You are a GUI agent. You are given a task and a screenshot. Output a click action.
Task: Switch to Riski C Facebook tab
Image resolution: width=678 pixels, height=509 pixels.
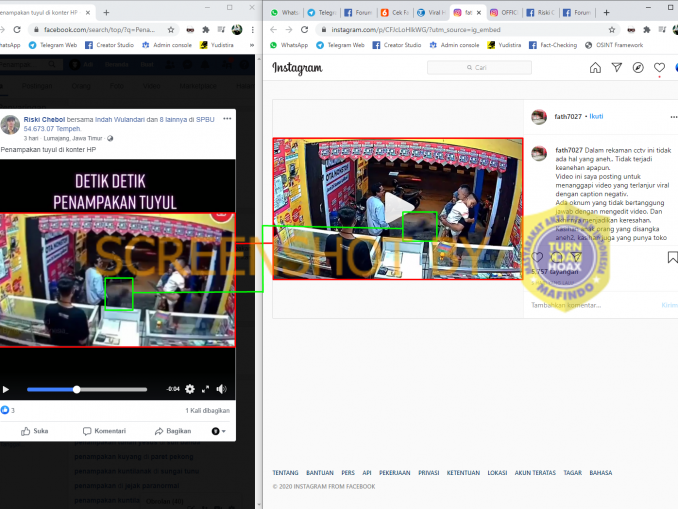coord(541,13)
